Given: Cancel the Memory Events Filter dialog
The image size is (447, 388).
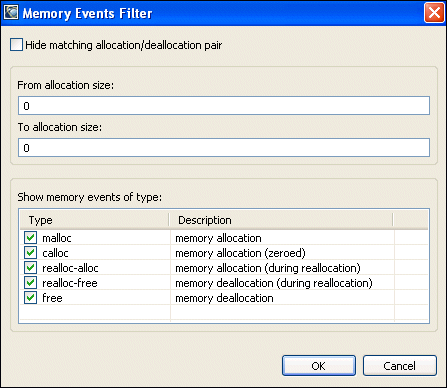Looking at the screenshot, I should [x=400, y=366].
